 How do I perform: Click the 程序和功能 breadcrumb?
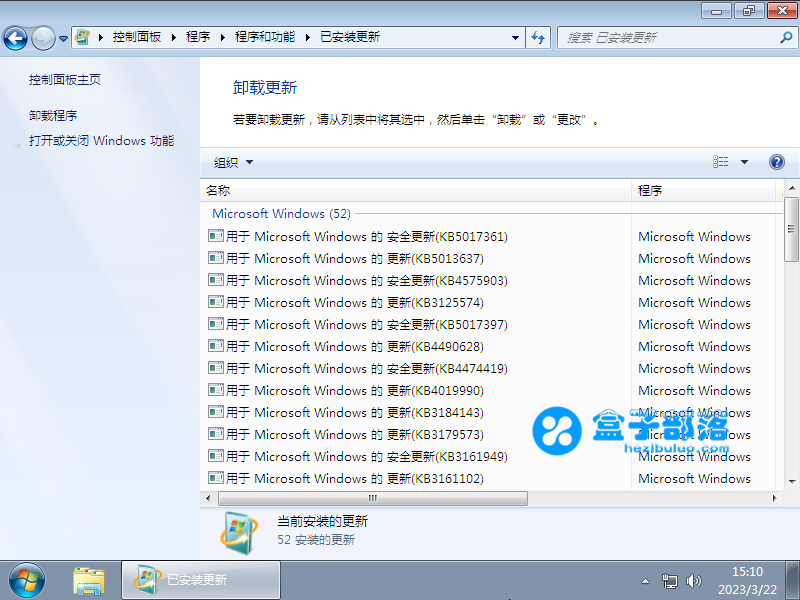(265, 37)
